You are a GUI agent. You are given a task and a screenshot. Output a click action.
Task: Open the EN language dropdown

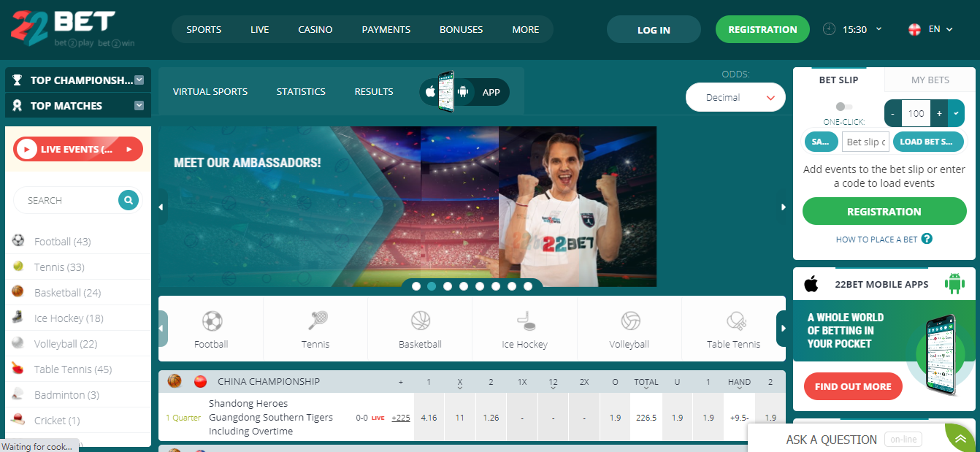point(931,29)
